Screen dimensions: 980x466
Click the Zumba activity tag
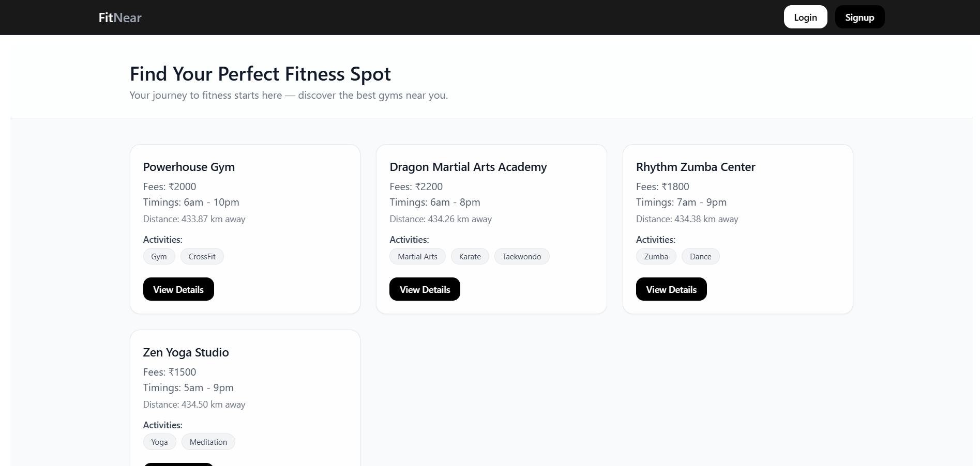tap(656, 257)
